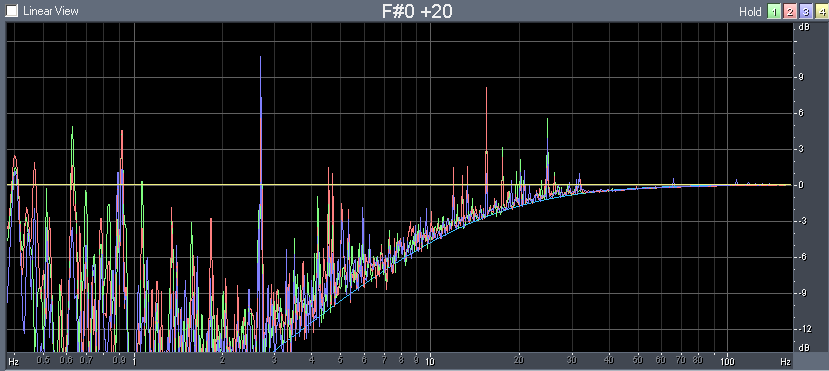Click the 'Hold' label

[750, 12]
